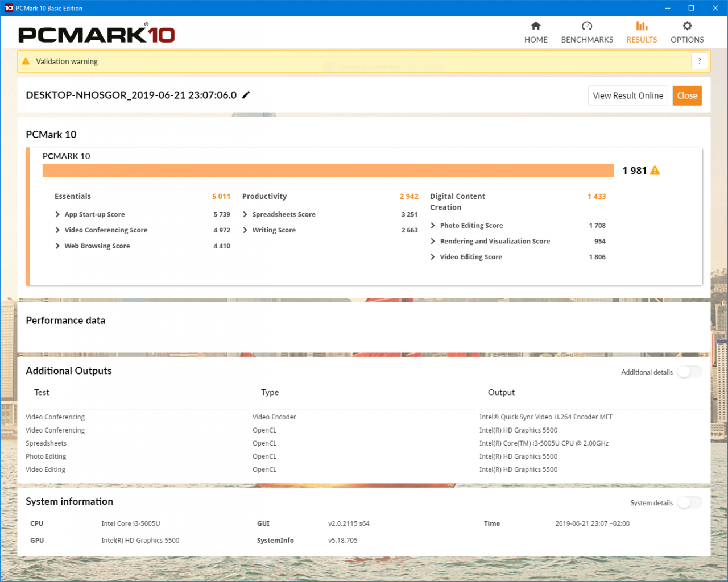The width and height of the screenshot is (728, 582).
Task: Click View Result Online button
Action: tap(628, 95)
